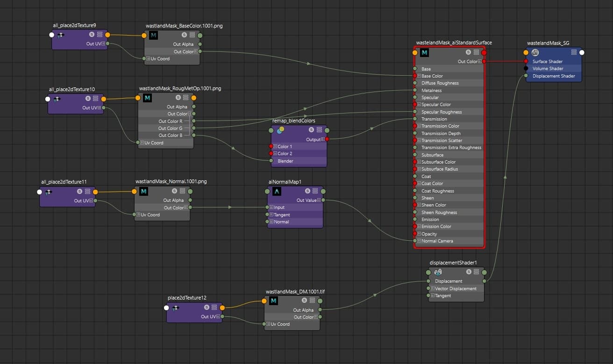Viewport: 613px width, 364px height.
Task: Click the red Out Color output port
Action: click(484, 62)
